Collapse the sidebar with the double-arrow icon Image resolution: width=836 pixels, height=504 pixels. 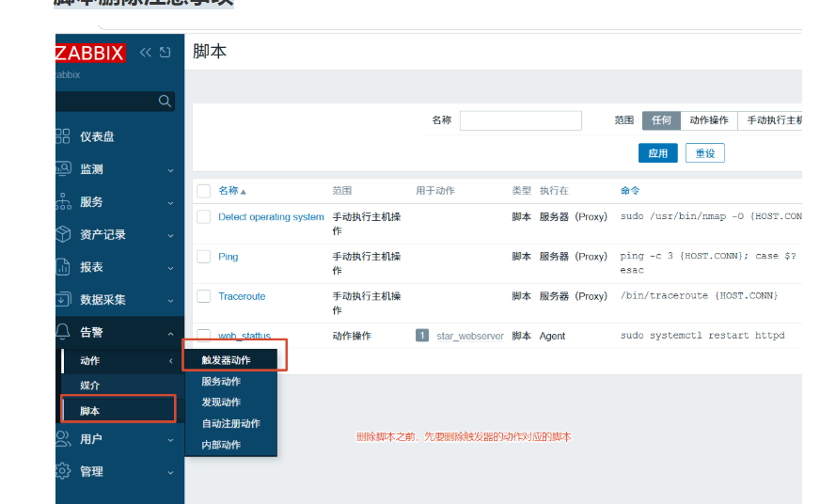click(x=145, y=53)
